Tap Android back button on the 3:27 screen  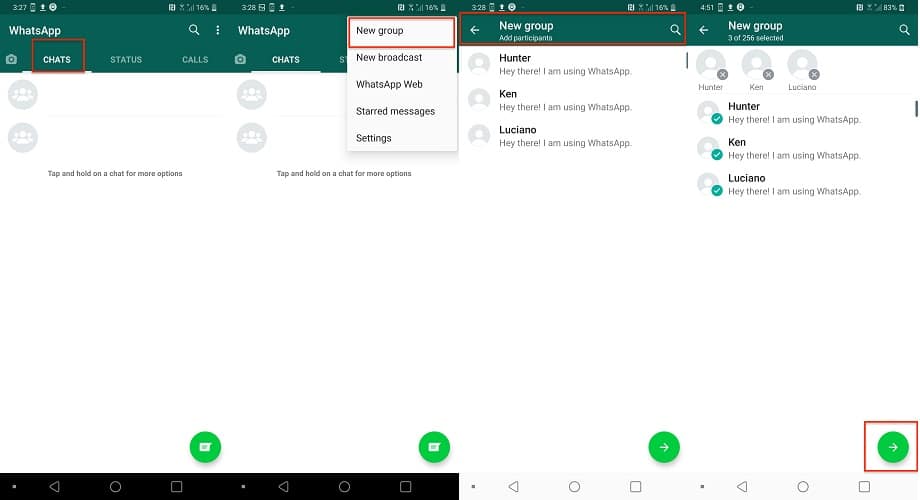coord(55,487)
